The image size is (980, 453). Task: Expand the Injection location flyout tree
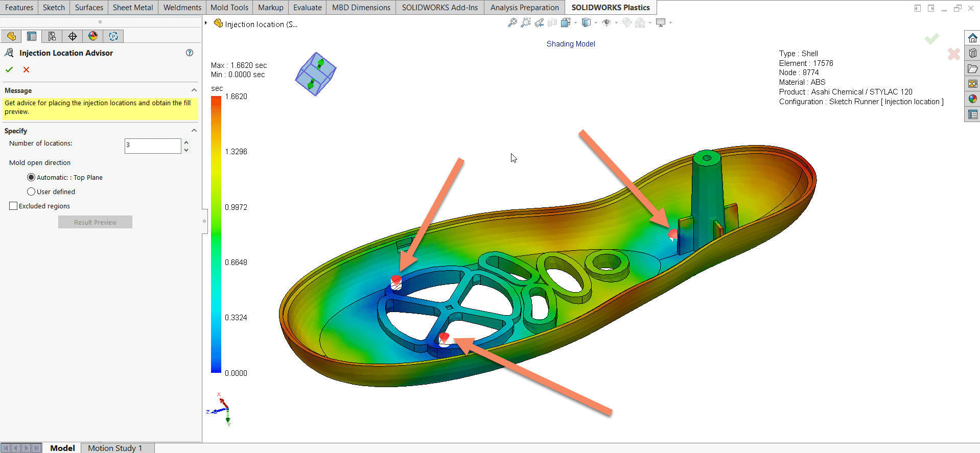pyautogui.click(x=206, y=23)
